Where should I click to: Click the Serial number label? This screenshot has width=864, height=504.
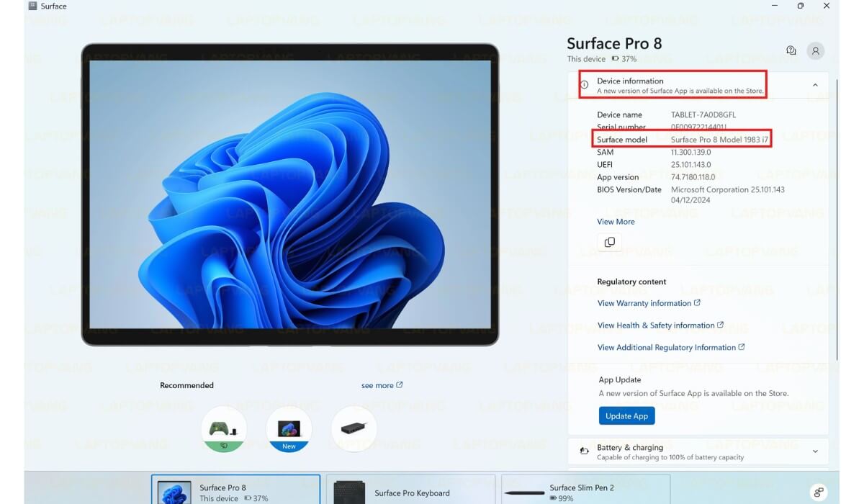(621, 127)
